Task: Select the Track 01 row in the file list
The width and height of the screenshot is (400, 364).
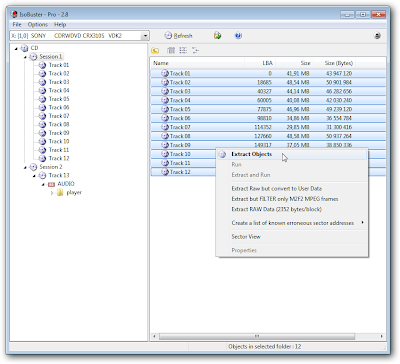Action: pos(268,73)
